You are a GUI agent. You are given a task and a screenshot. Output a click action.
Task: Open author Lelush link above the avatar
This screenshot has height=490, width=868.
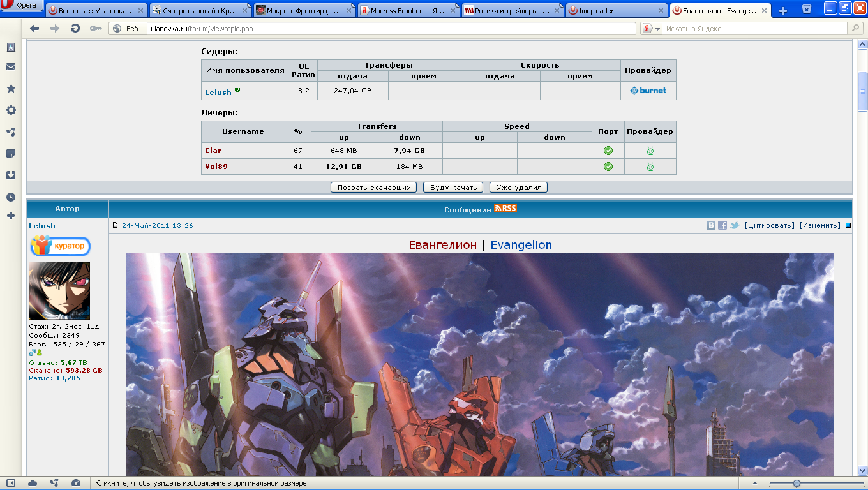42,226
